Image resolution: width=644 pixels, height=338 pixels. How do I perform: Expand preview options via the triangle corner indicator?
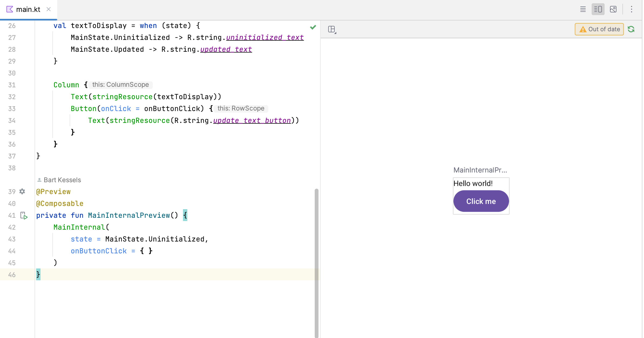click(335, 32)
